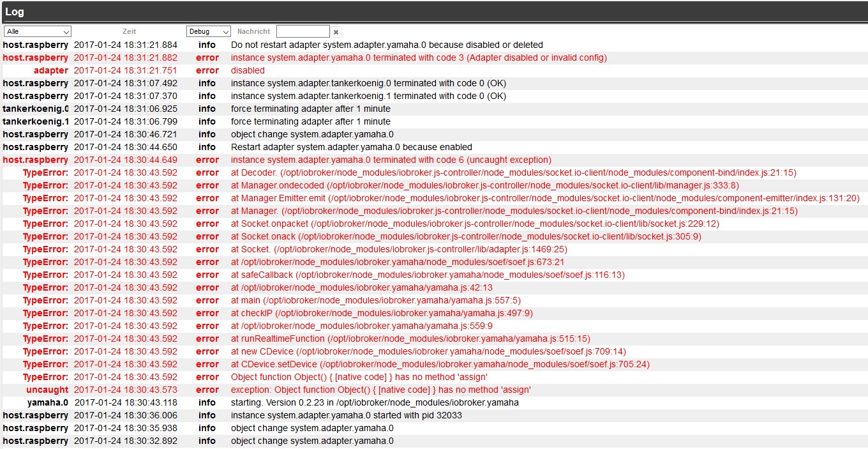Open the 'Alle' source filter dropdown

click(x=38, y=31)
